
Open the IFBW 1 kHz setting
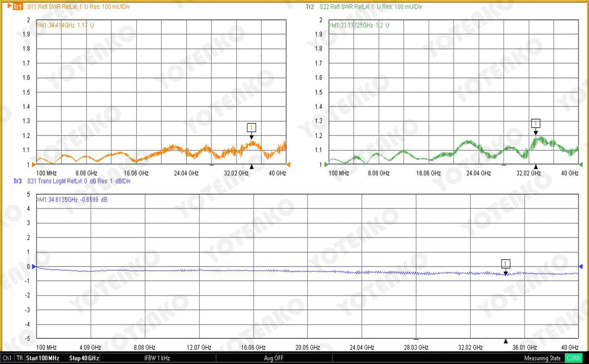tap(157, 358)
